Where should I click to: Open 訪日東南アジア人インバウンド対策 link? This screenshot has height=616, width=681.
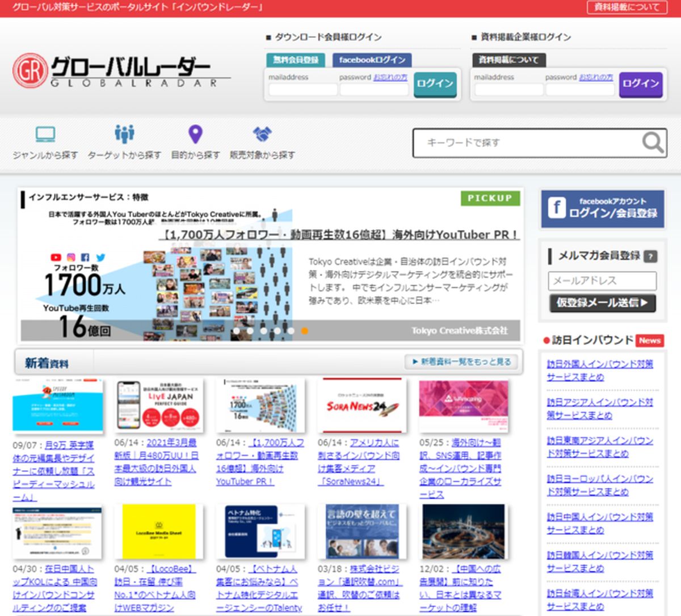click(x=600, y=447)
